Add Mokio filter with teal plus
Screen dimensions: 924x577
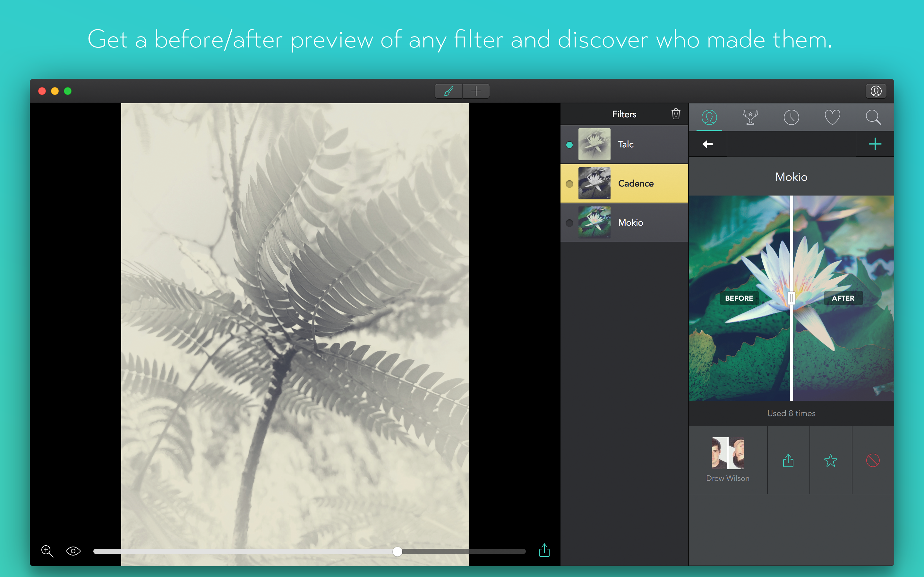(x=875, y=144)
